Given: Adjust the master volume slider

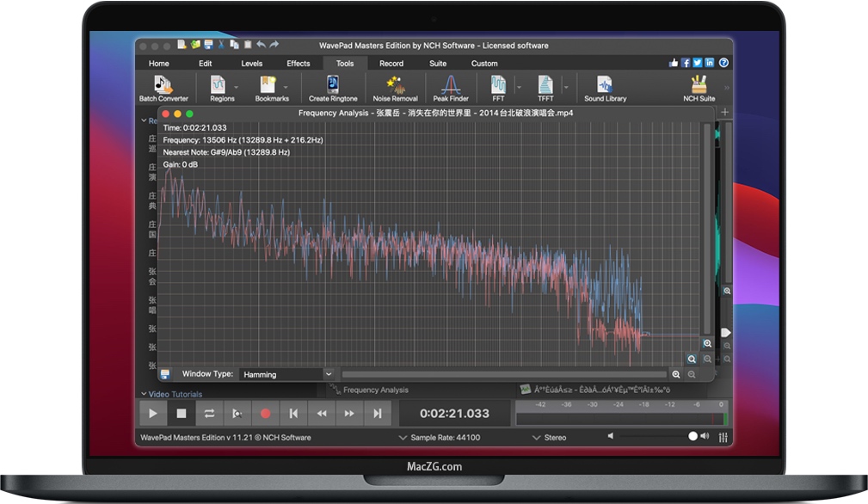Looking at the screenshot, I should (x=693, y=436).
